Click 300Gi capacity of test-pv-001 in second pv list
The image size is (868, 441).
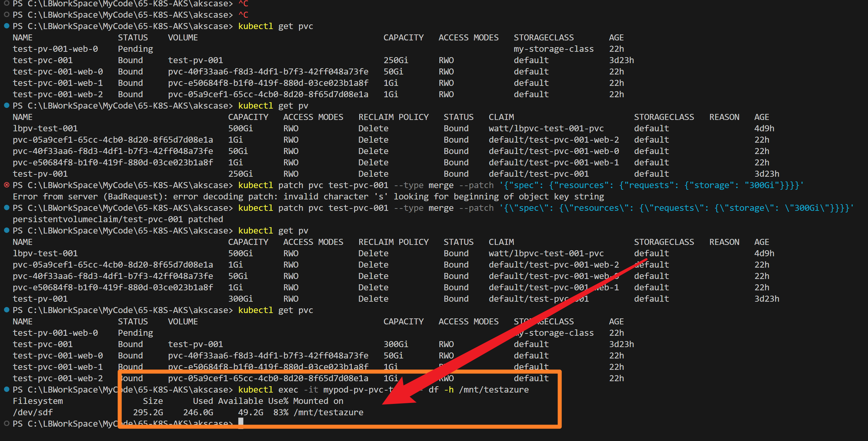click(240, 299)
